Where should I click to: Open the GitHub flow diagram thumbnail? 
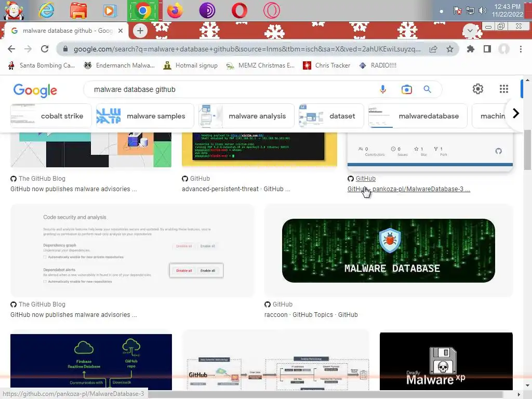tap(275, 361)
